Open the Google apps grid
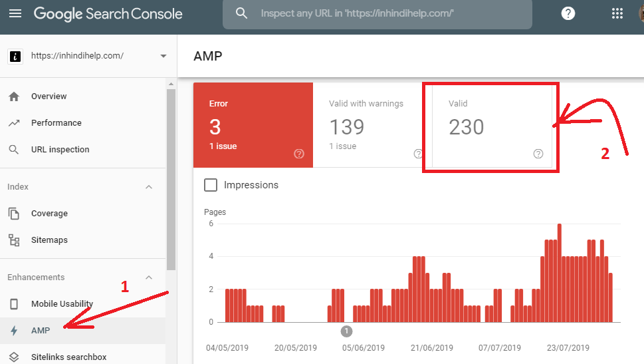The image size is (644, 364). [617, 13]
